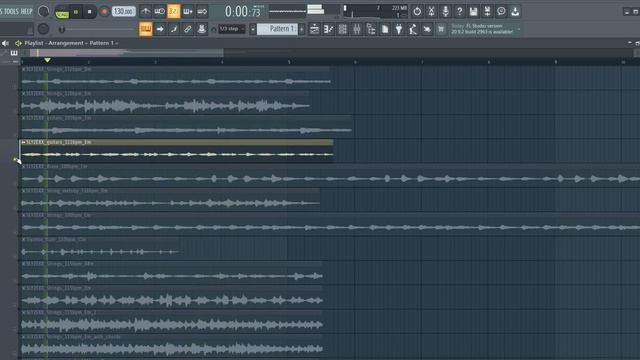
Task: Click the microphone recording icon
Action: pos(445,11)
